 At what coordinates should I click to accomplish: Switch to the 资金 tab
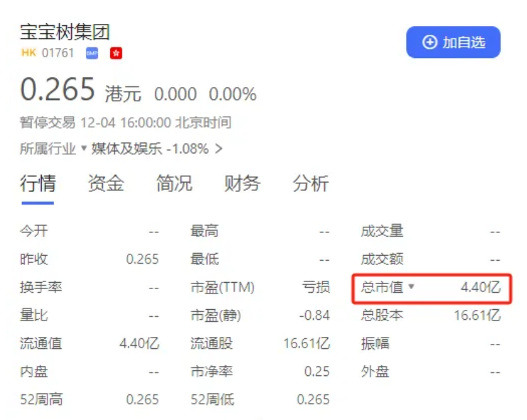(x=106, y=184)
